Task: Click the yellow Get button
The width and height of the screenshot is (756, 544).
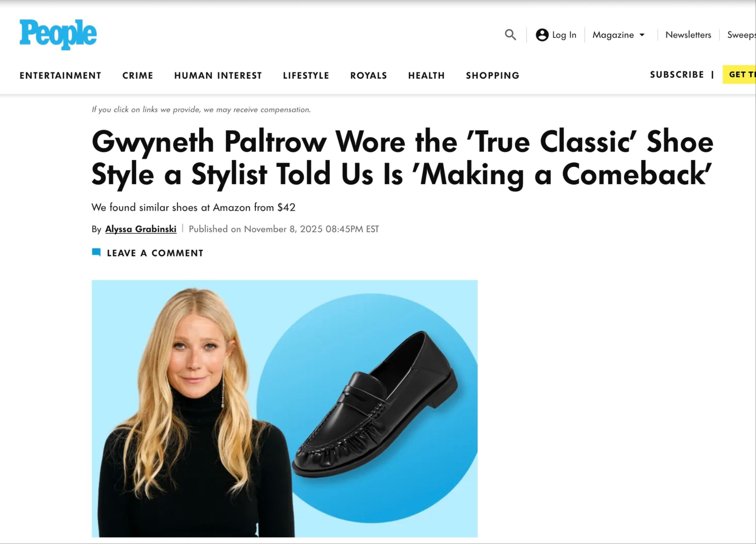Action: click(x=739, y=74)
